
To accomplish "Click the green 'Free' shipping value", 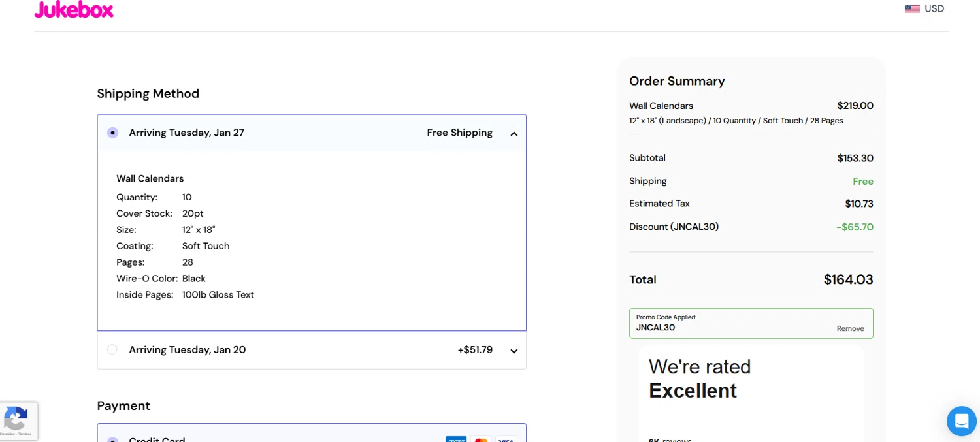I will tap(863, 182).
